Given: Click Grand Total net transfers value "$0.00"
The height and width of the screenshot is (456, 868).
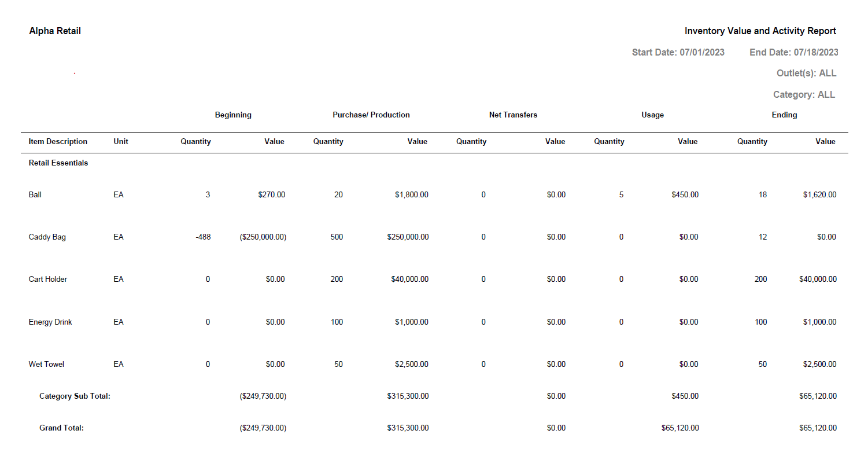Looking at the screenshot, I should [556, 428].
